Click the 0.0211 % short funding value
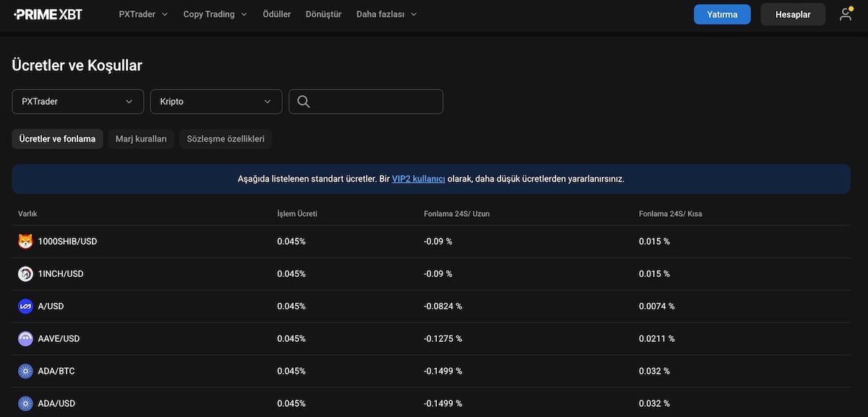The height and width of the screenshot is (417, 868). click(657, 339)
